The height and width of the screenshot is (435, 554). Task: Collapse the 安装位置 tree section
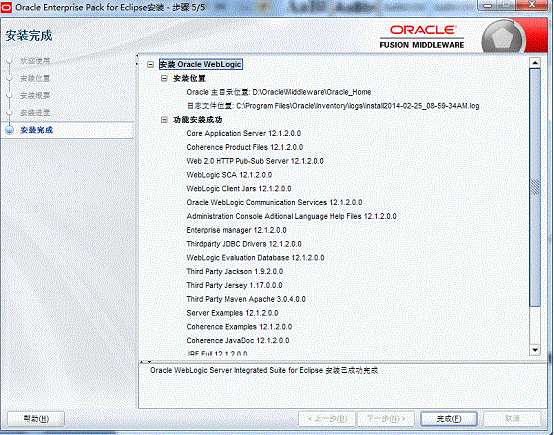pos(164,78)
